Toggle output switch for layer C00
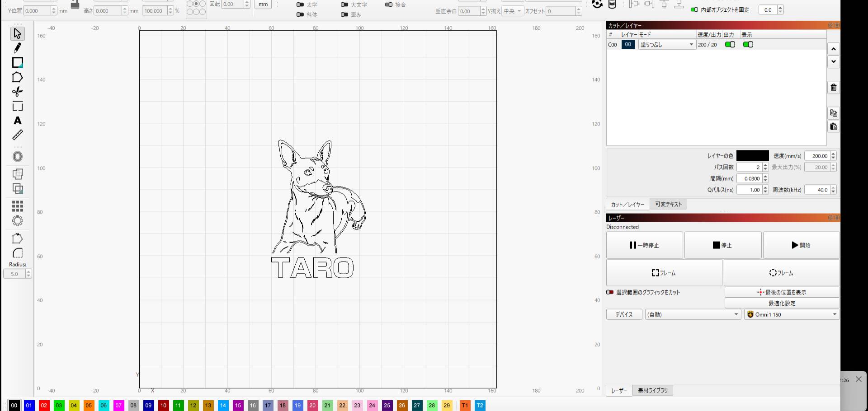The width and height of the screenshot is (868, 411). click(x=730, y=44)
